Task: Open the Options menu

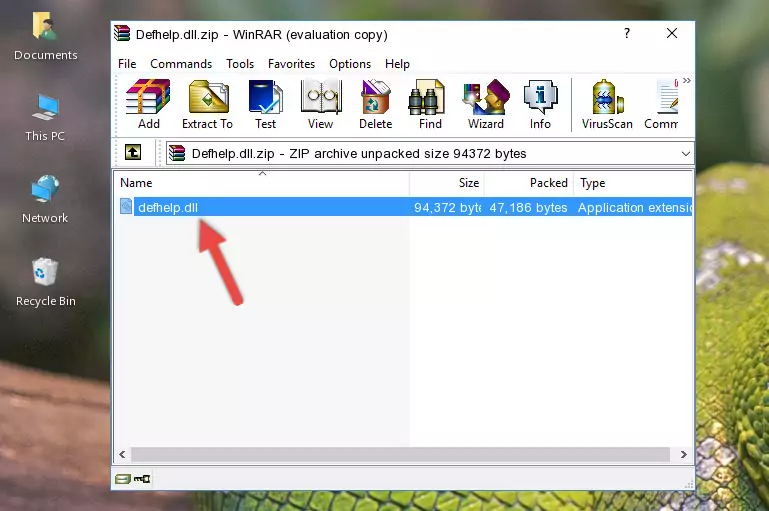Action: [x=350, y=64]
